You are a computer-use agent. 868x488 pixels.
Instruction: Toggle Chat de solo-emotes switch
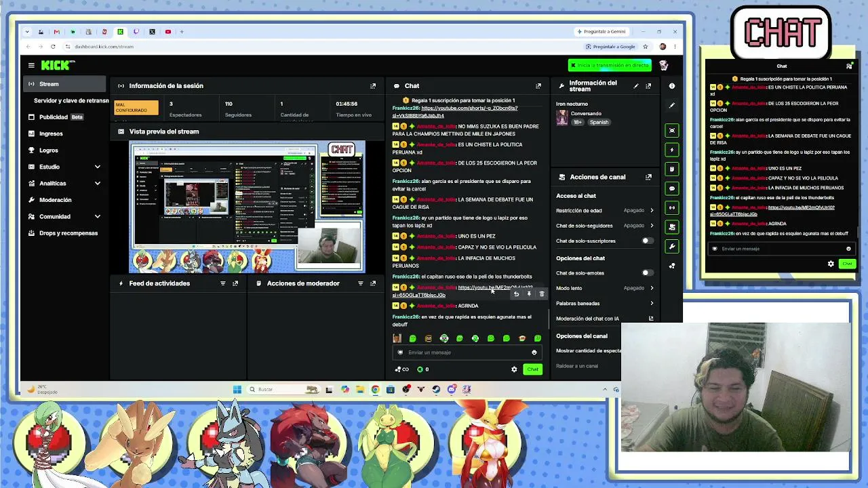click(648, 272)
